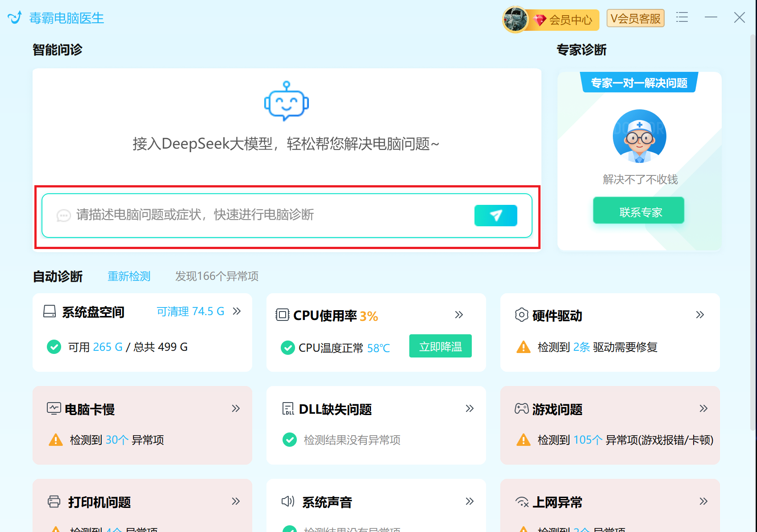Click the green check beside CPU温度正常
This screenshot has height=532, width=757.
click(288, 347)
